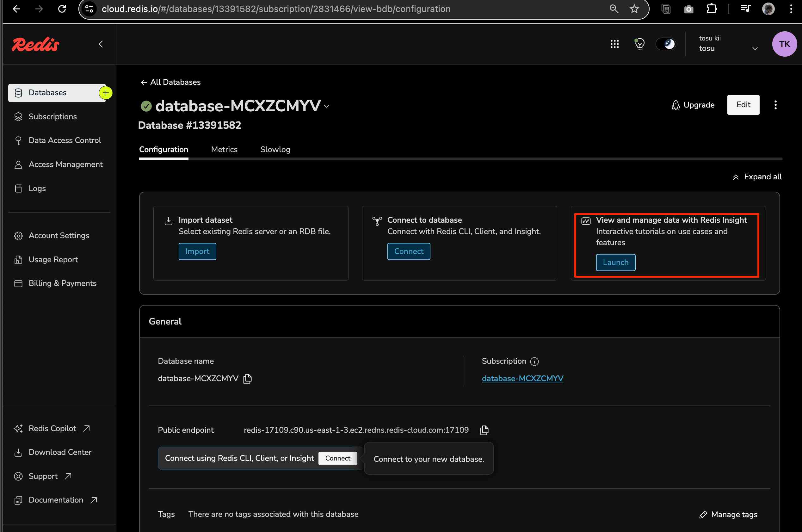The image size is (802, 532).
Task: Click the TK profile avatar
Action: [784, 44]
